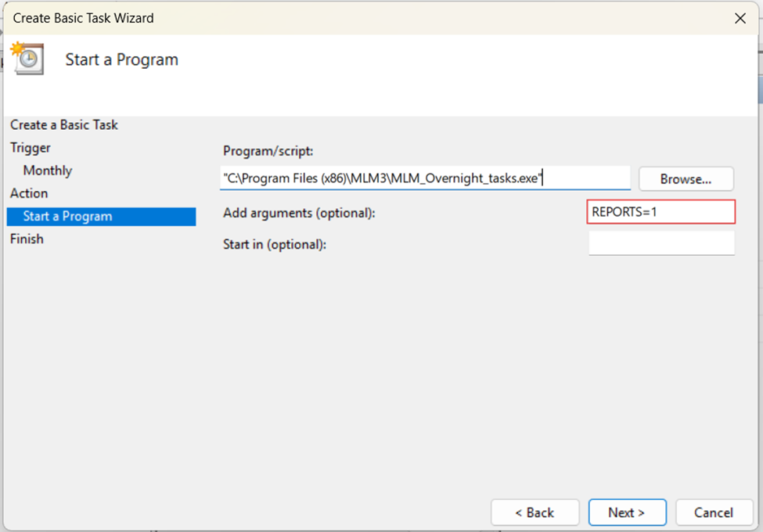Cancel the wizard with Cancel button
The width and height of the screenshot is (763, 532).
[714, 512]
